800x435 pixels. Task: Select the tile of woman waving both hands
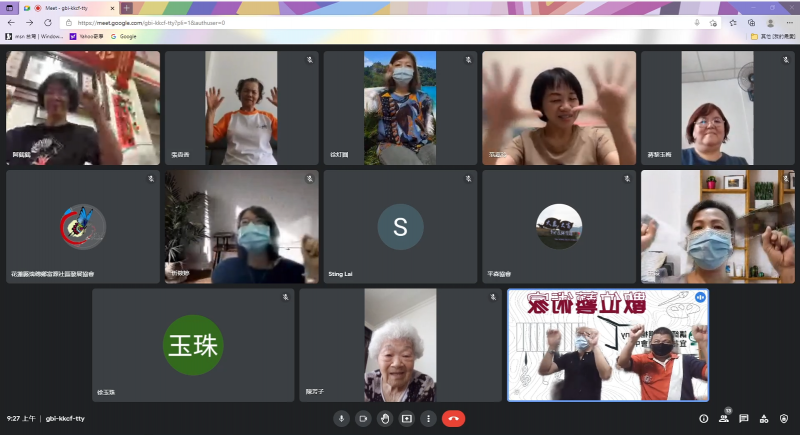pyautogui.click(x=559, y=108)
